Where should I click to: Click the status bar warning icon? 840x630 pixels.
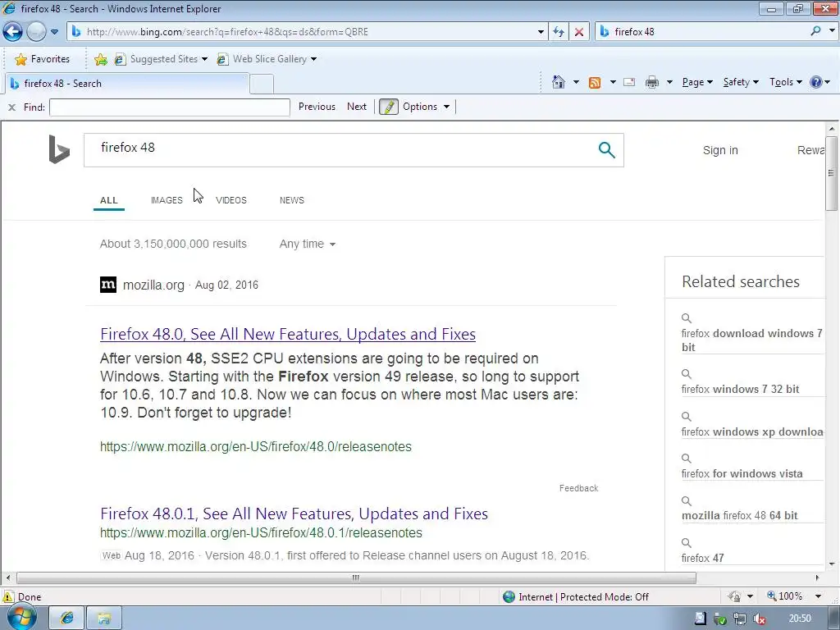point(8,597)
